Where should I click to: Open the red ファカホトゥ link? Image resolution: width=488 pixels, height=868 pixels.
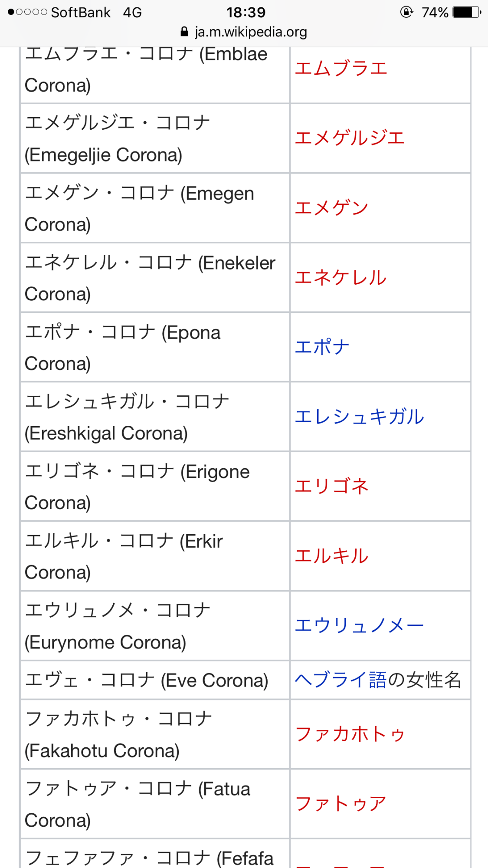350,734
